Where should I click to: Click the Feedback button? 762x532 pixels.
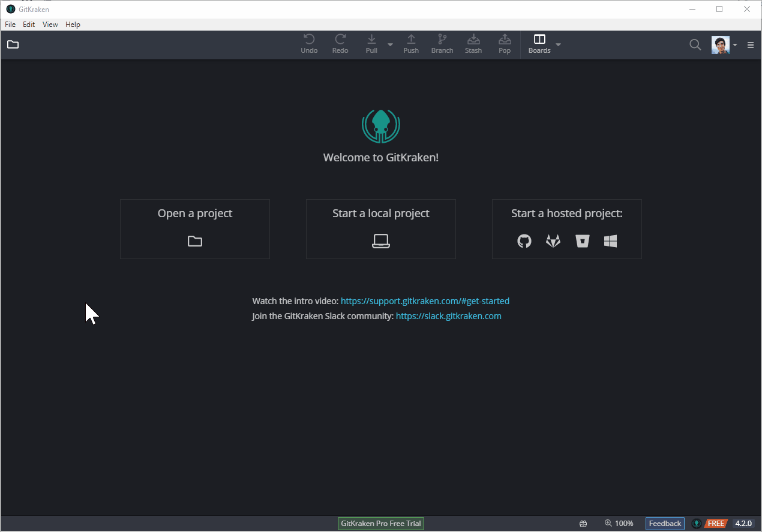pos(665,524)
